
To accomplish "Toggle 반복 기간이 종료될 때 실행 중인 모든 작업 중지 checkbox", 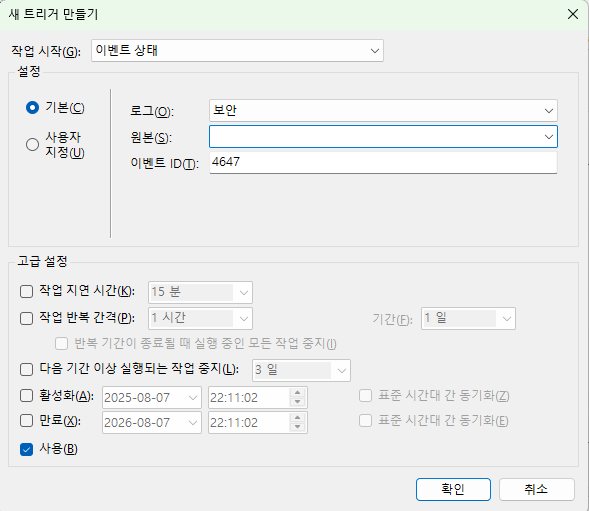I will (61, 343).
